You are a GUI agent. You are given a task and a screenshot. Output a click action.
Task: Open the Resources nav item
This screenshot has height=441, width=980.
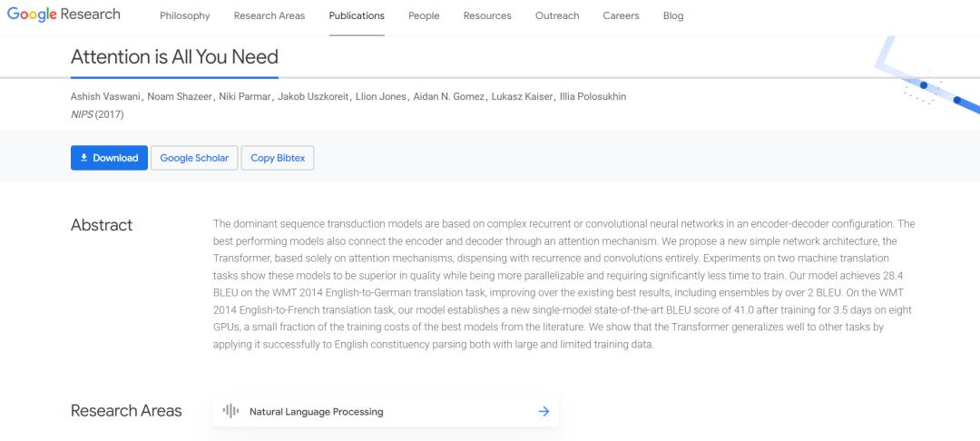tap(487, 15)
